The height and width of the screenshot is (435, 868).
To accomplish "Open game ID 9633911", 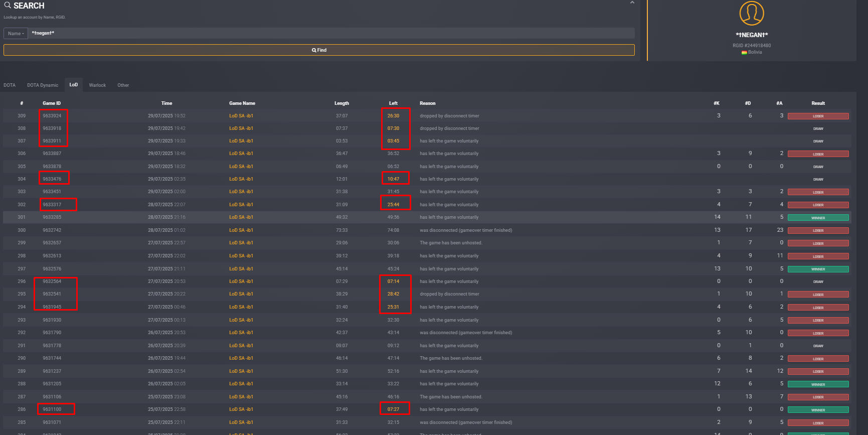I will tap(52, 141).
